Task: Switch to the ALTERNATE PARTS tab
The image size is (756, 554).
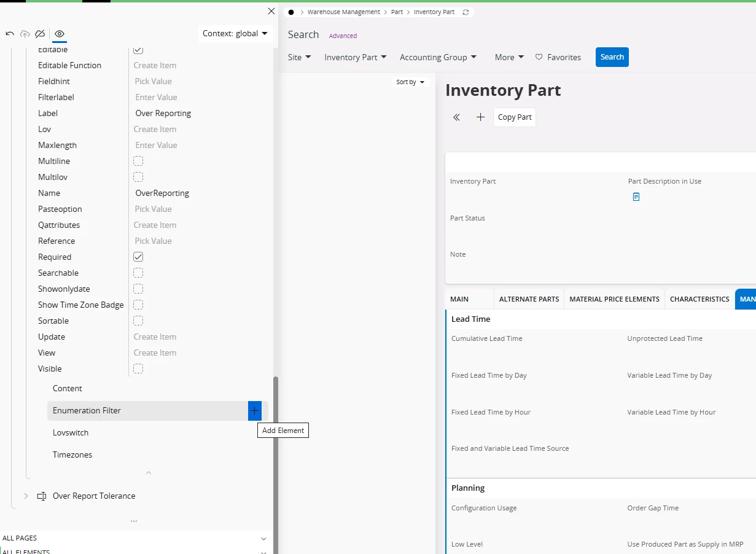Action: pos(529,299)
